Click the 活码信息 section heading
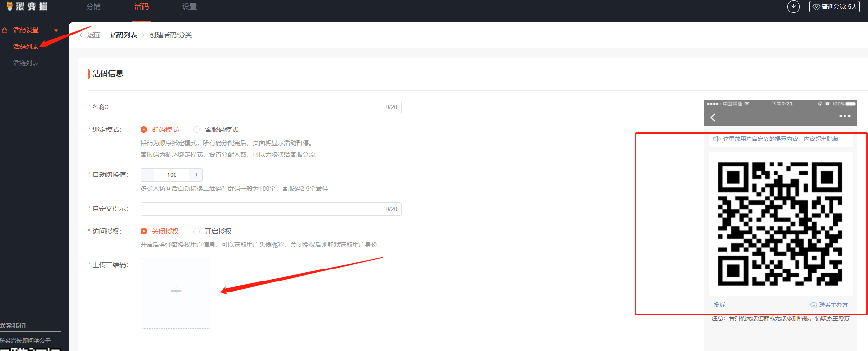868x351 pixels. 108,73
